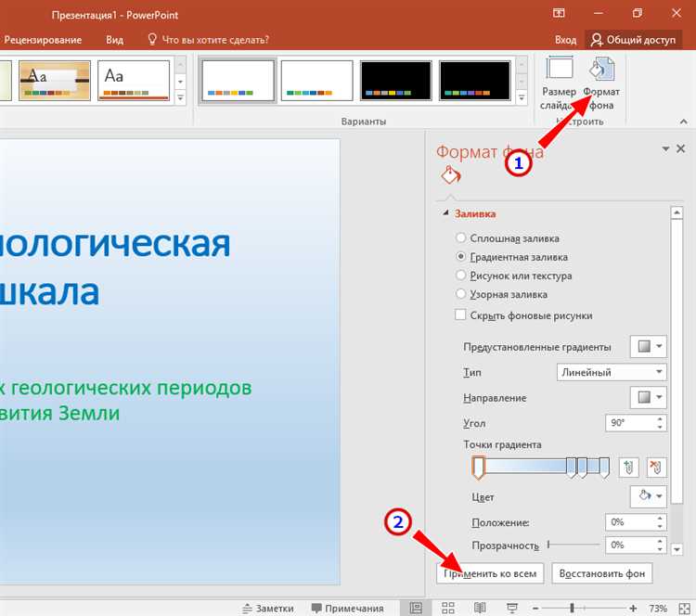Increase the Position value with the up arrow
The height and width of the screenshot is (616, 696).
click(x=660, y=518)
